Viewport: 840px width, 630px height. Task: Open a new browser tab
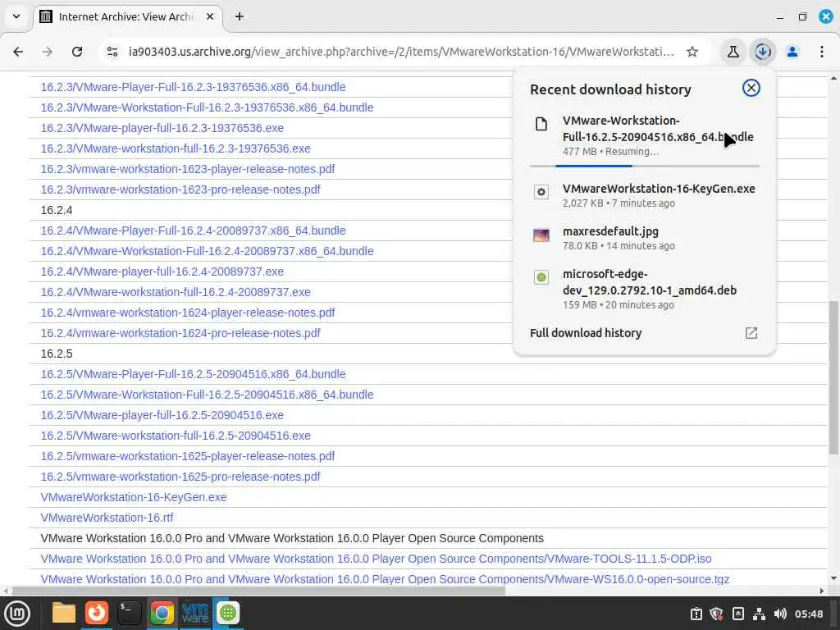tap(240, 16)
